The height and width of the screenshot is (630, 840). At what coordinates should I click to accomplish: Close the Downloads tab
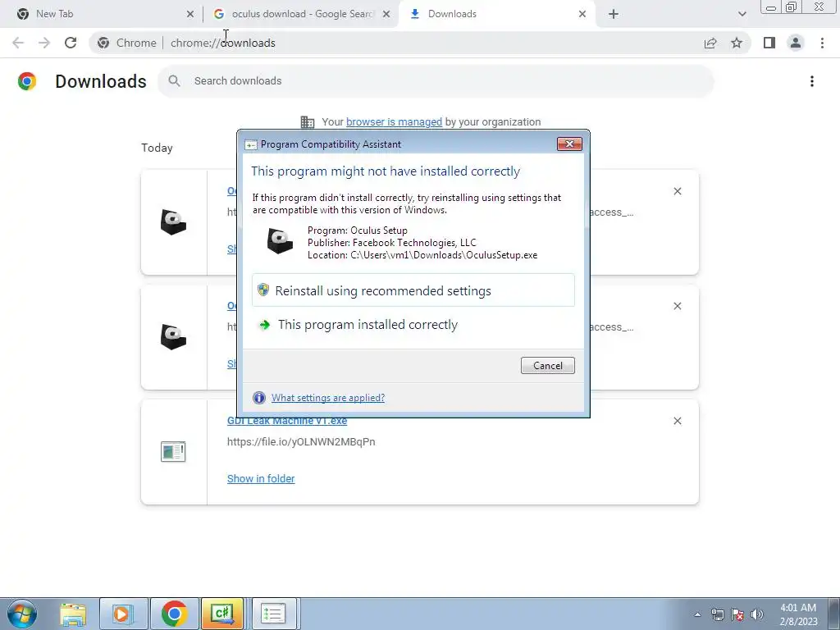[582, 14]
